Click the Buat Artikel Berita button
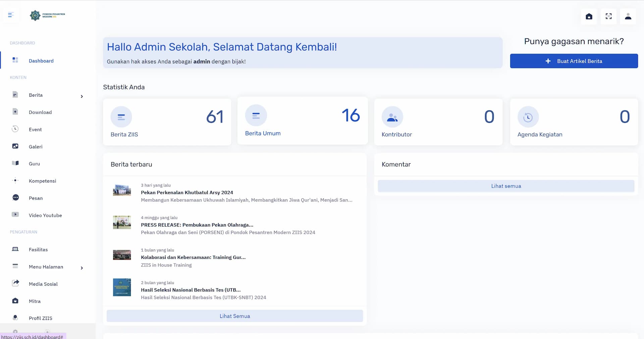The height and width of the screenshot is (339, 644). (574, 61)
